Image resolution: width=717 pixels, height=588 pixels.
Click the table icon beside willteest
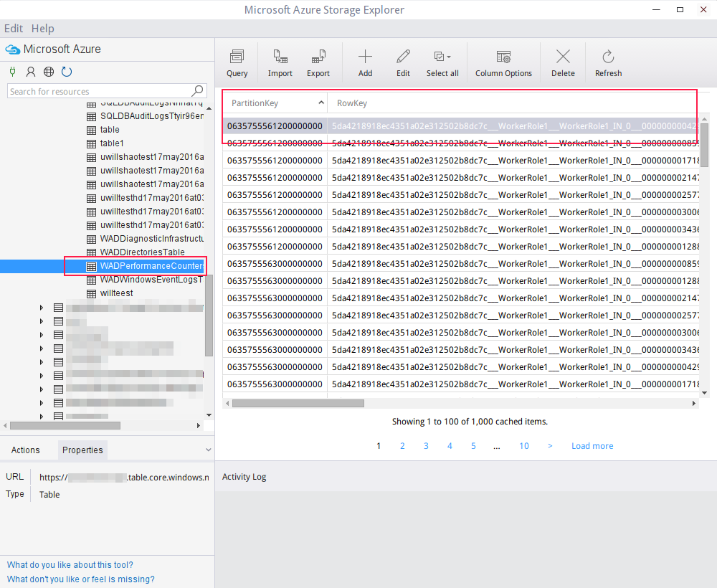click(x=92, y=293)
